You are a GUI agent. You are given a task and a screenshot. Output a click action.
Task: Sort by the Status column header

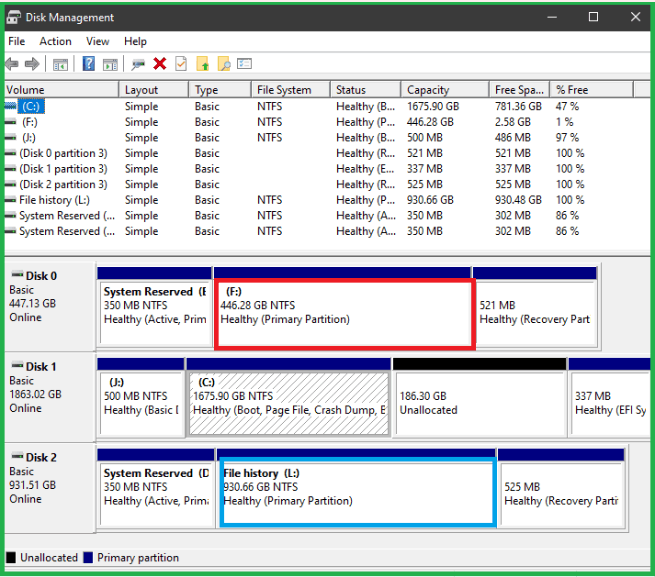tap(366, 90)
